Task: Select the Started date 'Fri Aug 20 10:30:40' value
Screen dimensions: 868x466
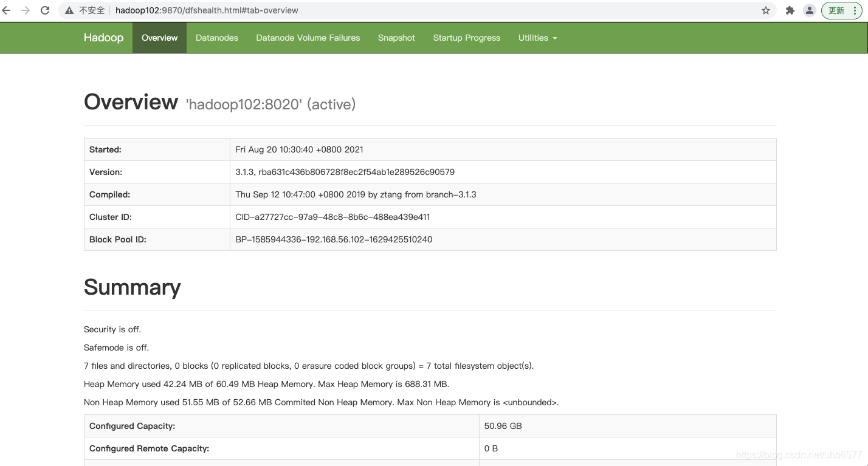Action: click(299, 149)
